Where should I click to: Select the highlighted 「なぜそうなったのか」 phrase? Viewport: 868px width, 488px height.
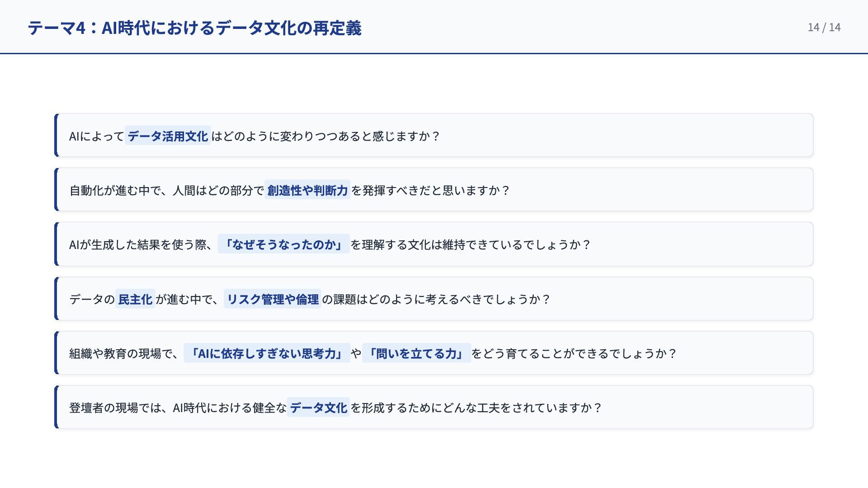point(283,244)
